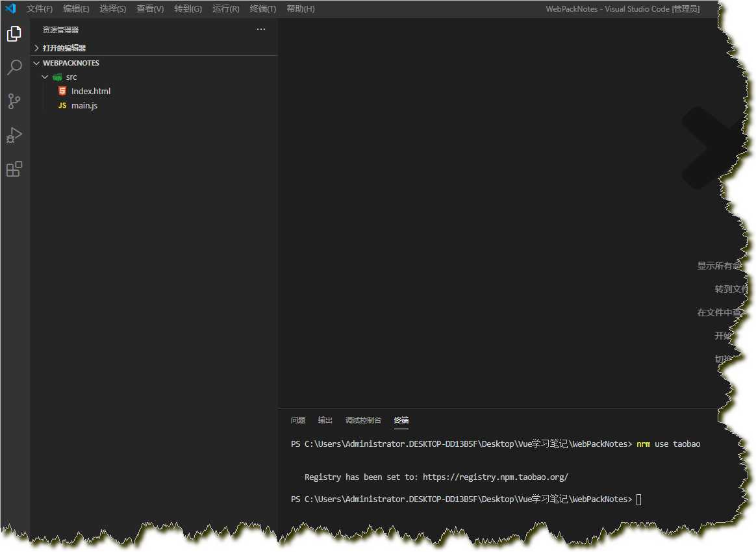Click the terminal prompt cursor

click(x=639, y=499)
